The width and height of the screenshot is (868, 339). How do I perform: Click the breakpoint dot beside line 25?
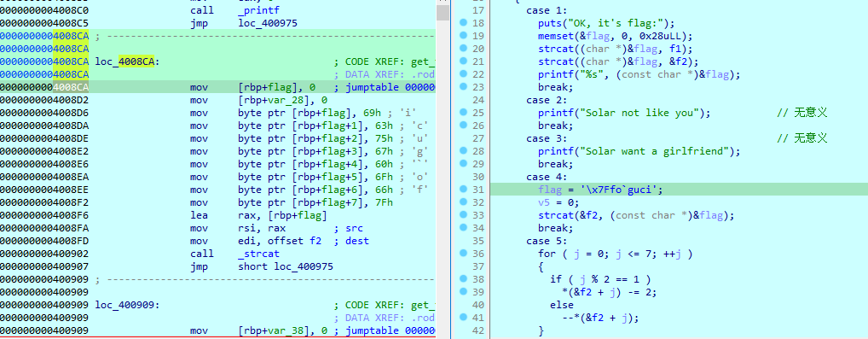[x=463, y=113]
